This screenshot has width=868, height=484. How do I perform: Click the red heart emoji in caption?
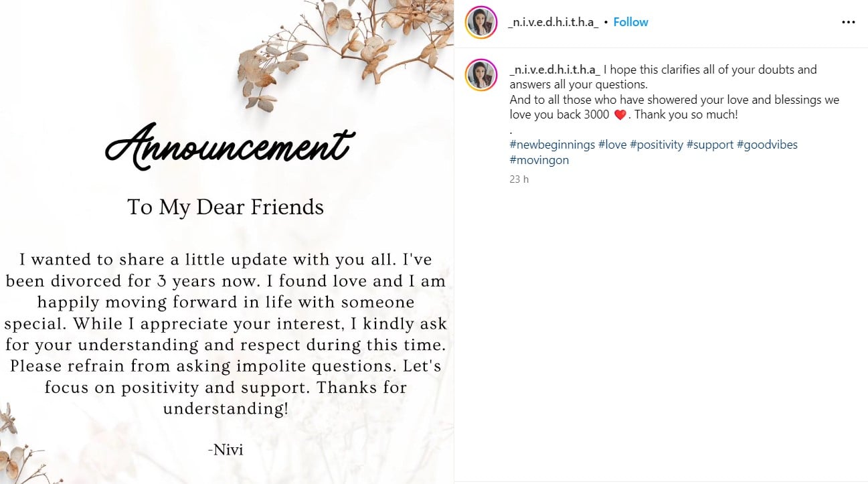620,115
